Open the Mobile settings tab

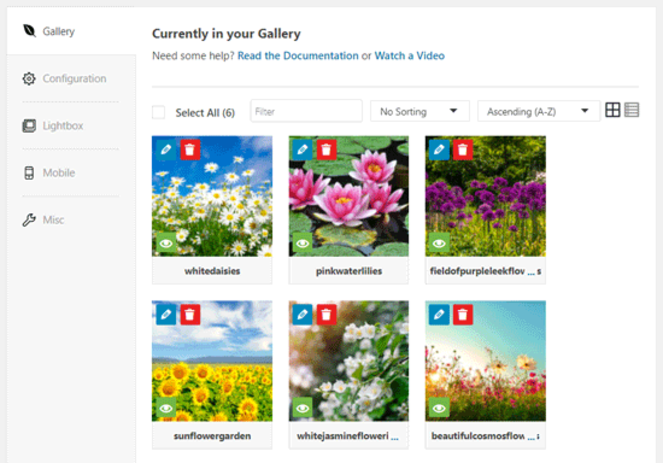(x=58, y=173)
